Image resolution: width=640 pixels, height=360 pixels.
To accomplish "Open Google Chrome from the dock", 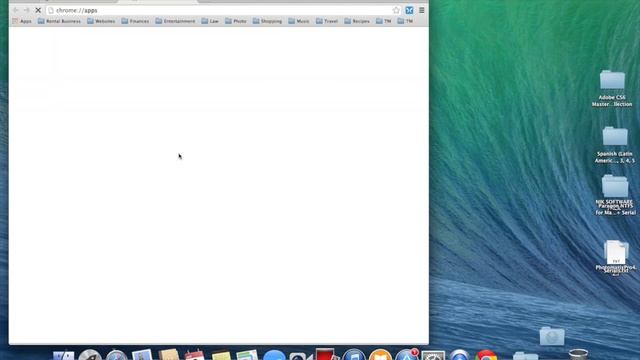I will point(486,355).
